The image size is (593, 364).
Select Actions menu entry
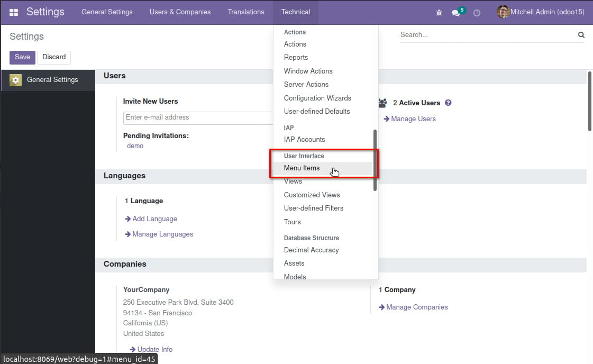(x=295, y=44)
